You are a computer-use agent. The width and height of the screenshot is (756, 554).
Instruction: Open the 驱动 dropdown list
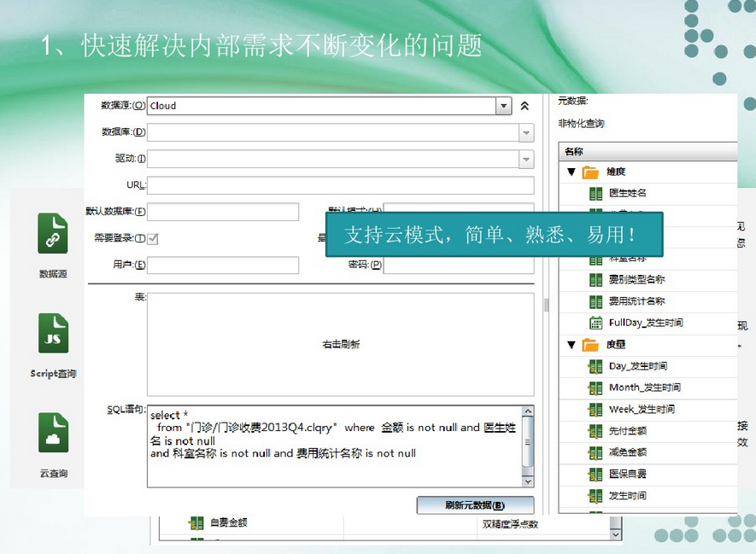pos(526,160)
